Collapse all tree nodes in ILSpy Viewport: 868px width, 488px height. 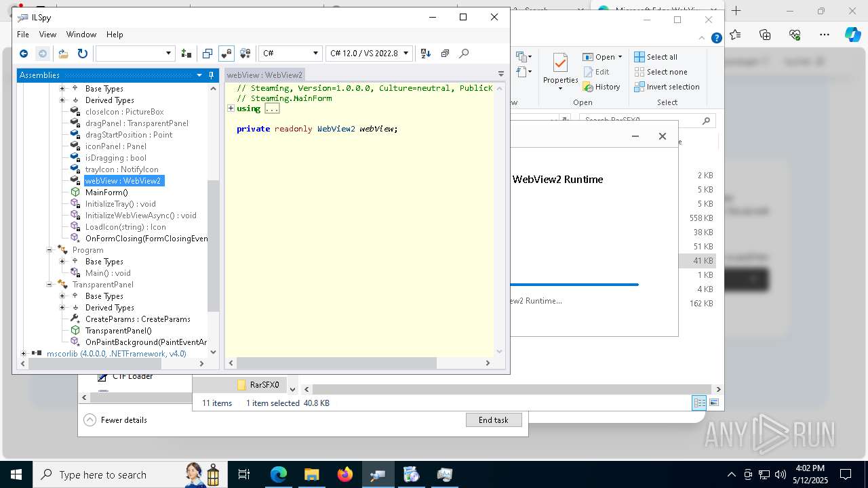445,54
